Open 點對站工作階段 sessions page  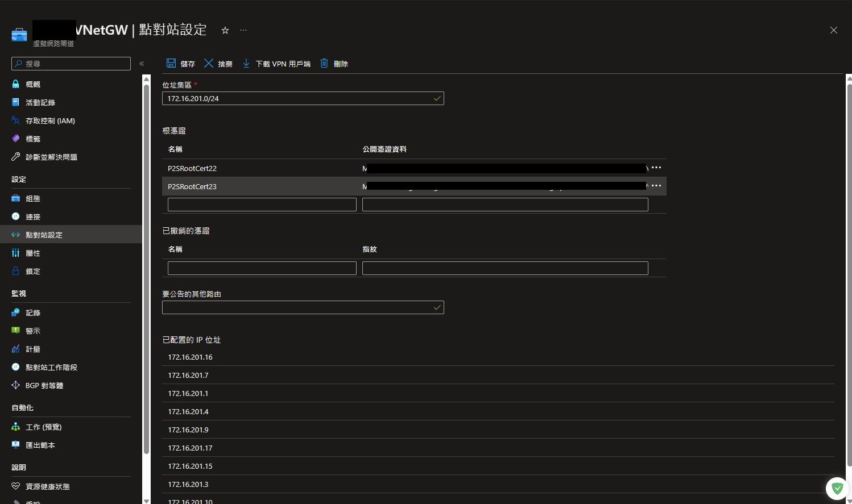tap(51, 367)
